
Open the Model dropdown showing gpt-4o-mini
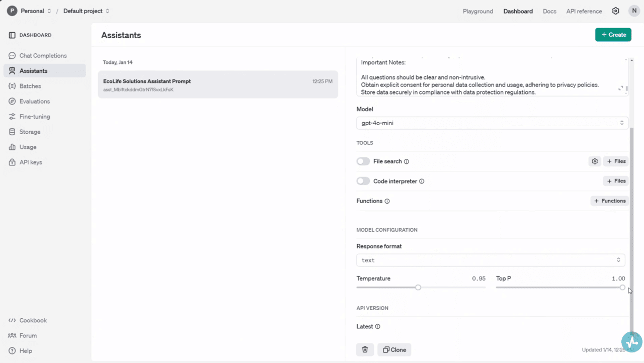492,123
